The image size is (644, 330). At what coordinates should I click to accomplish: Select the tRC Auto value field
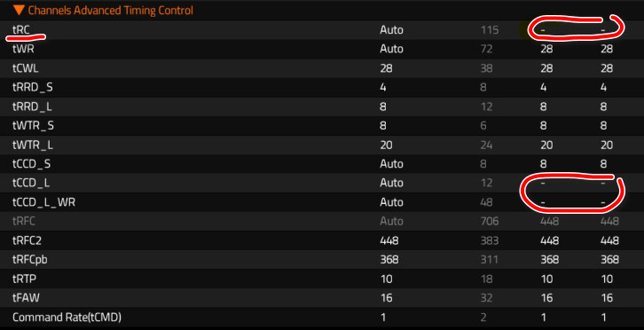(x=391, y=30)
